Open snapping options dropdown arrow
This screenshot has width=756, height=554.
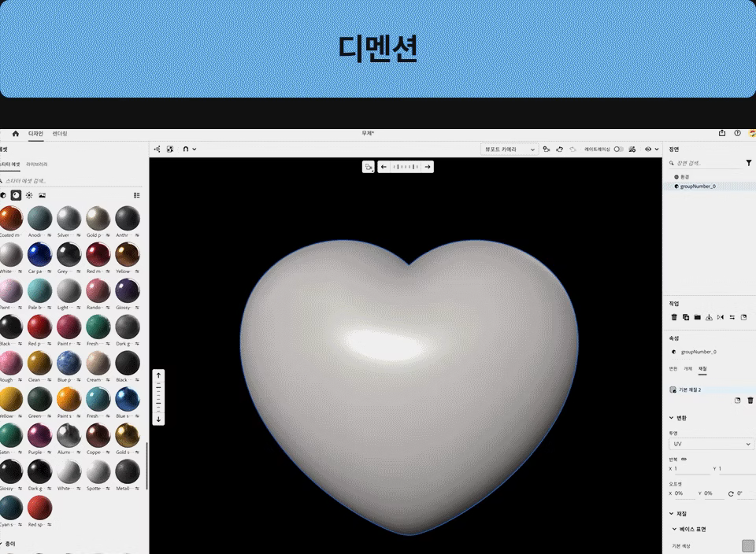195,150
